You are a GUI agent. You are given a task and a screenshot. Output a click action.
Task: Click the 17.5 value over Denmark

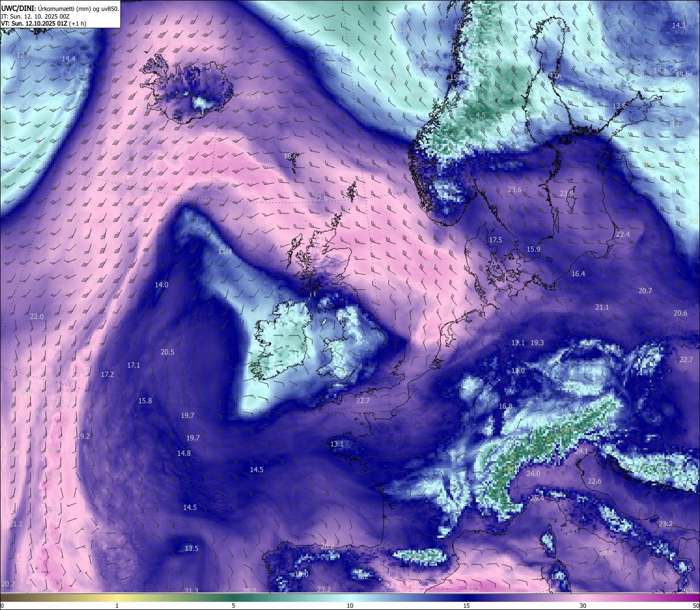point(495,240)
